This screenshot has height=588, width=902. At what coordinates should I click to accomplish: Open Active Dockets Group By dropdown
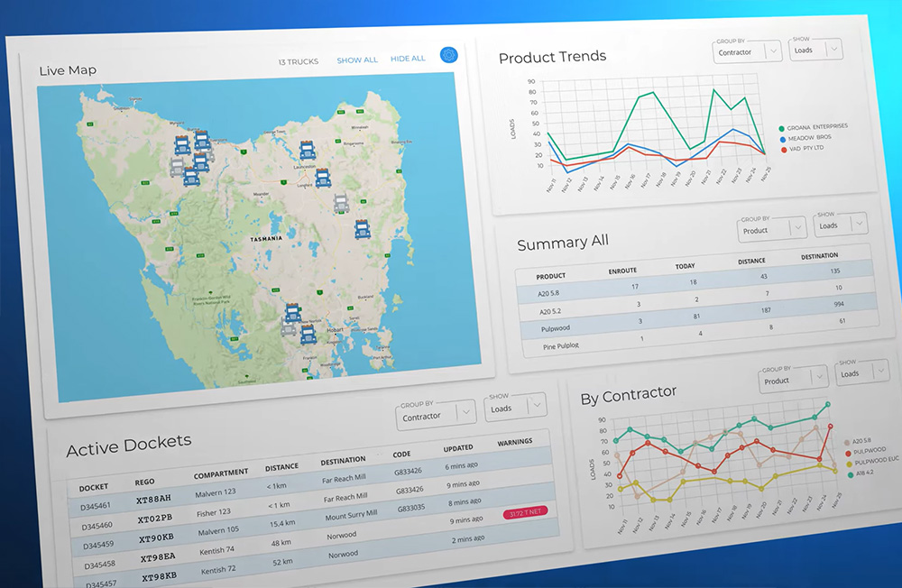click(x=435, y=416)
